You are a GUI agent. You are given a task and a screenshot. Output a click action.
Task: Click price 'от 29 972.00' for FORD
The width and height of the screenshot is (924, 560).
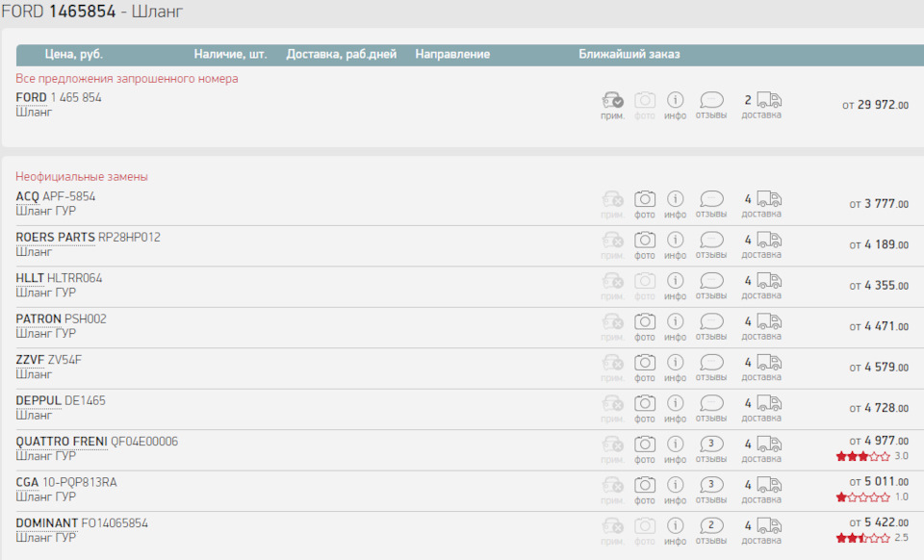875,105
